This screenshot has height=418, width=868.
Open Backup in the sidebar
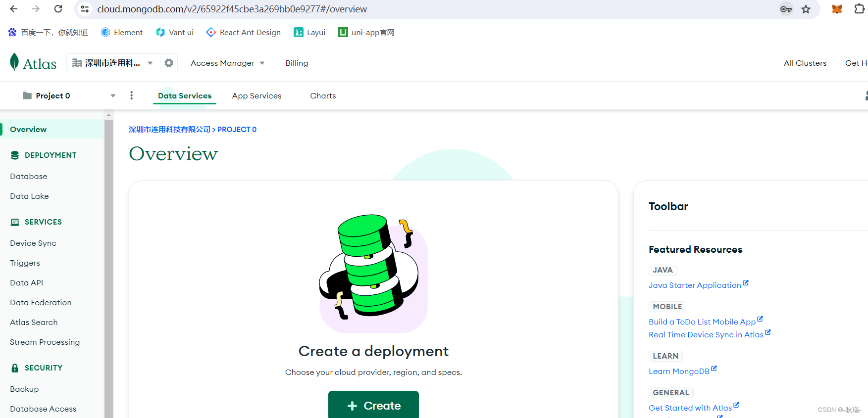[24, 389]
